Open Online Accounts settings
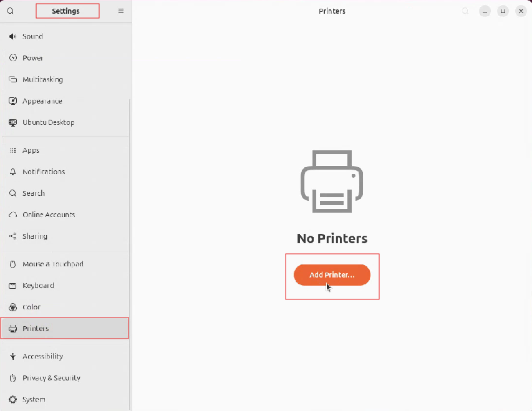Viewport: 532px width, 411px height. click(65, 215)
